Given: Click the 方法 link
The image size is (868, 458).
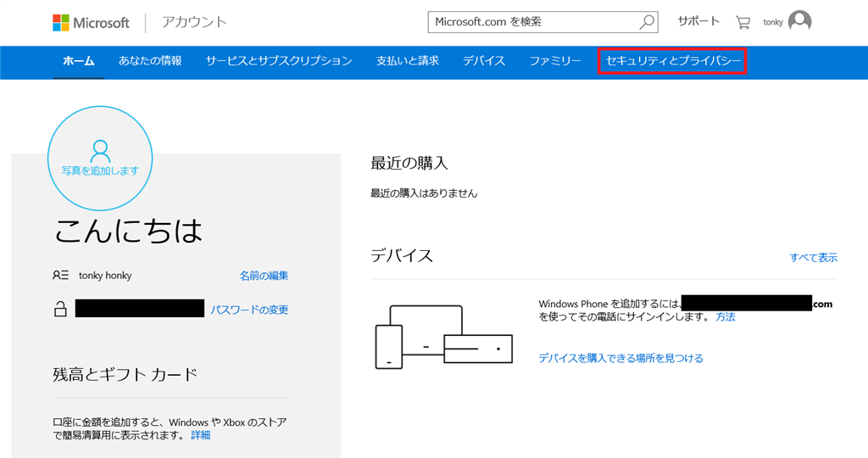Looking at the screenshot, I should 726,316.
